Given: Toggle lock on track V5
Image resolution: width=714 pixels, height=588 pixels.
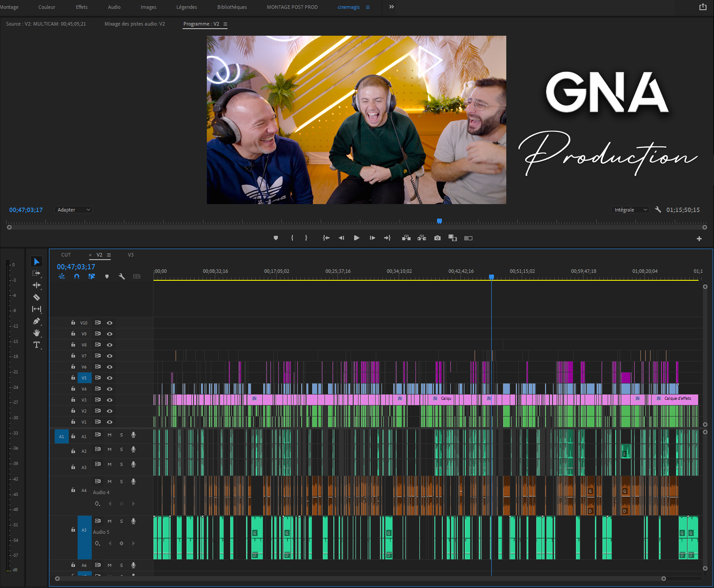Looking at the screenshot, I should [x=73, y=378].
